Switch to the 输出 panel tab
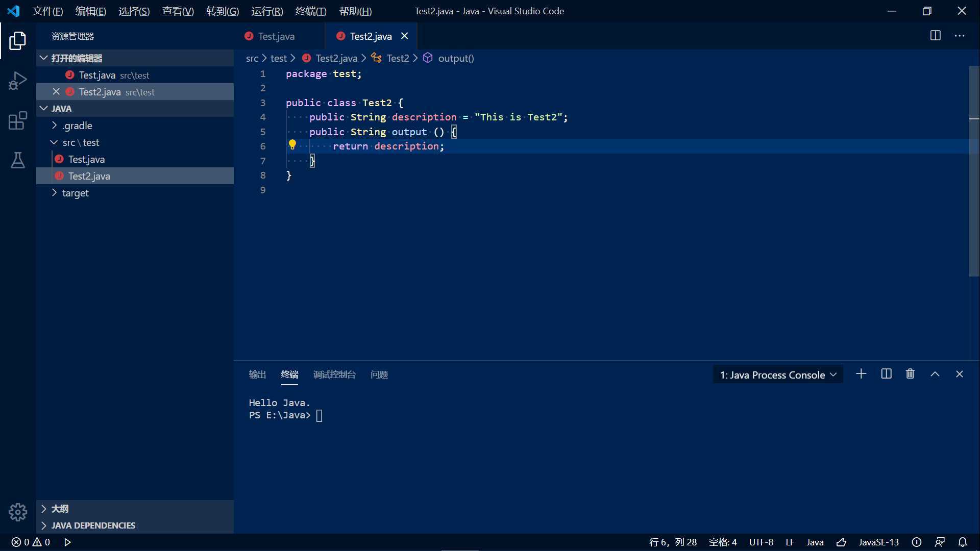This screenshot has height=551, width=980. pyautogui.click(x=257, y=374)
